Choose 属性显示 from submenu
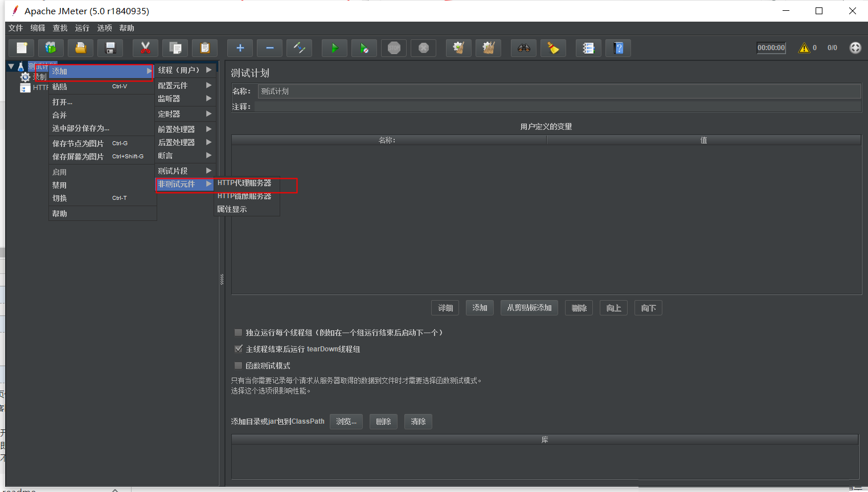The width and height of the screenshot is (868, 492). tap(248, 209)
